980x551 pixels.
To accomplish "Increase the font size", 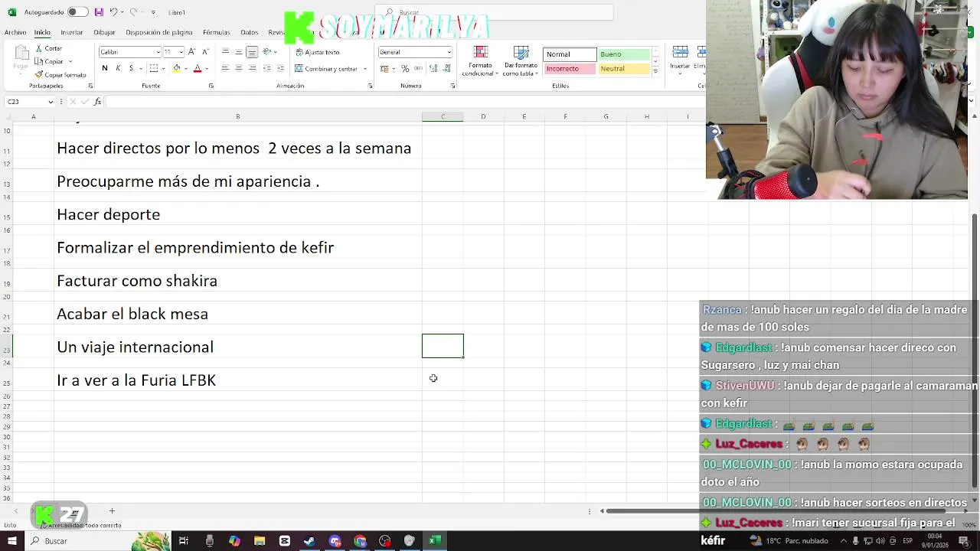I will (192, 51).
